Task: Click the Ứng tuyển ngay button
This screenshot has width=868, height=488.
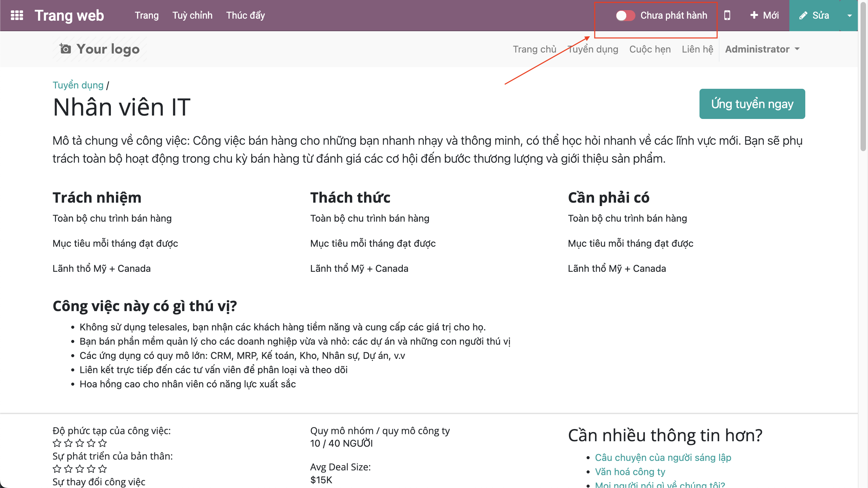Action: (752, 104)
